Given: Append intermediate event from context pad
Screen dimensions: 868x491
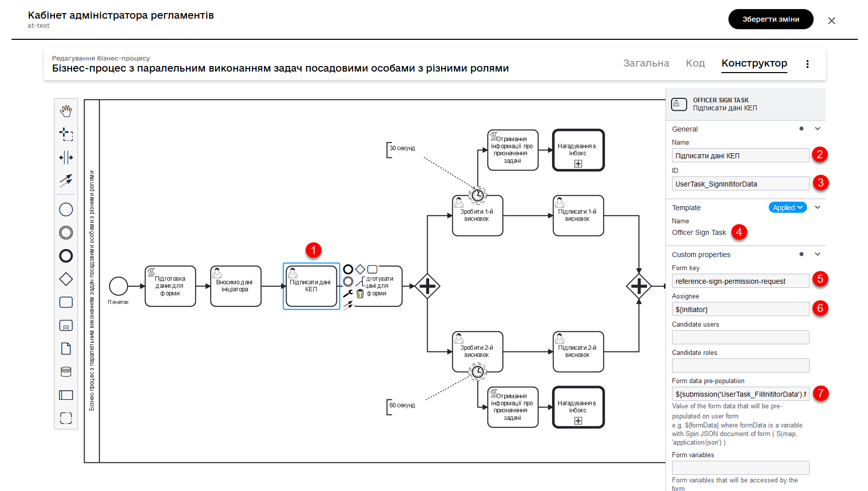Looking at the screenshot, I should click(x=348, y=281).
